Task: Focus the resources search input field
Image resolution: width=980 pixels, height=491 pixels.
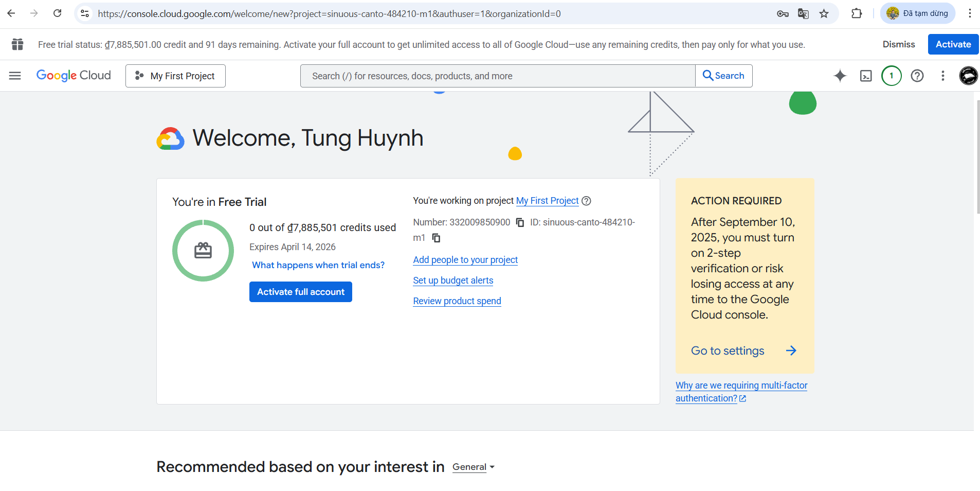Action: click(x=497, y=76)
